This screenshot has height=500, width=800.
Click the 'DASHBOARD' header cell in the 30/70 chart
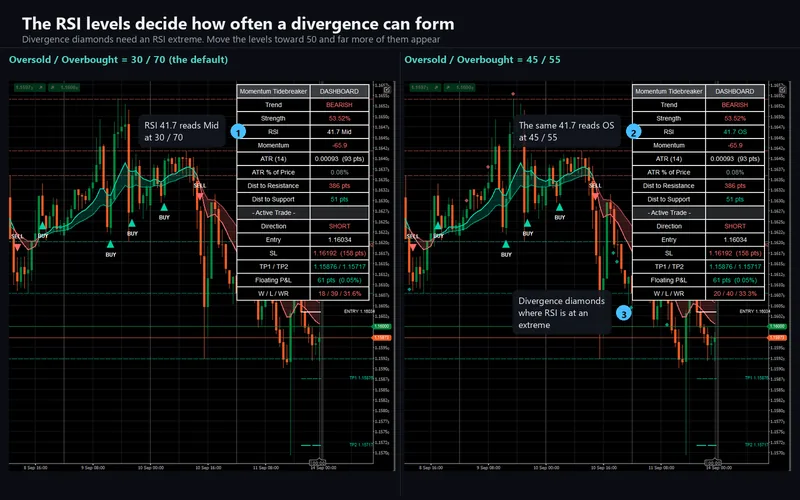click(339, 91)
